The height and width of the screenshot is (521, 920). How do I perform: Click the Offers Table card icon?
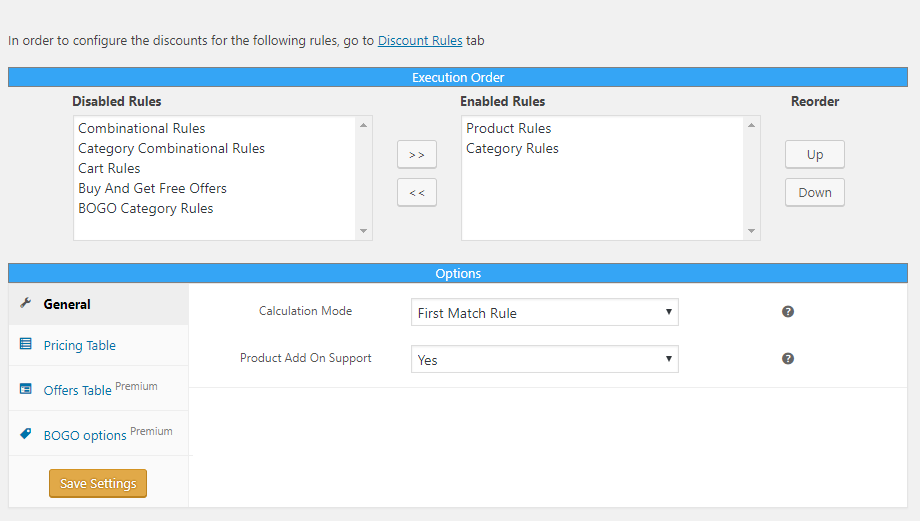[26, 389]
